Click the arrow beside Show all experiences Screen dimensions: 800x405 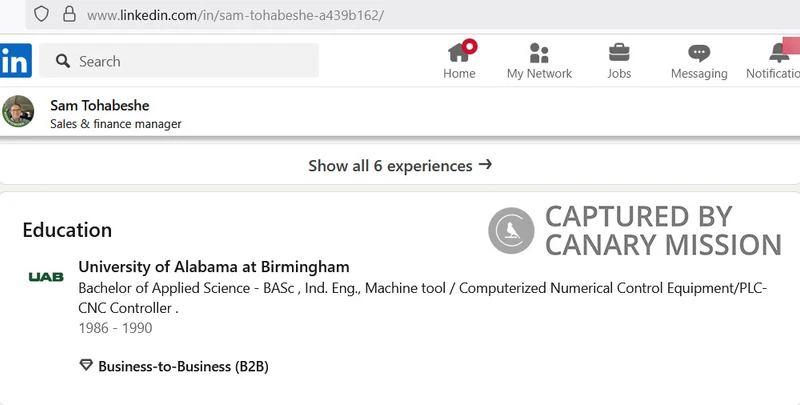(485, 164)
